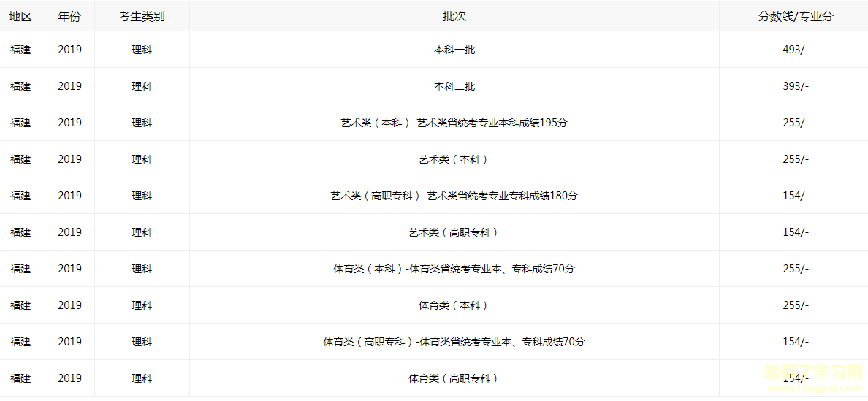Click 福建 in the 本科一批 row

(20, 50)
